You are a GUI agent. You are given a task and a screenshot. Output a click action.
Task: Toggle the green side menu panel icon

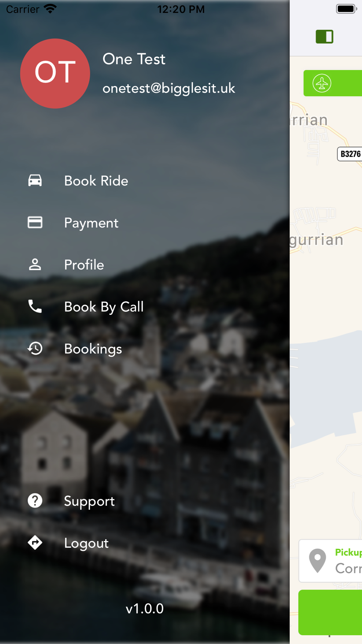coord(324,37)
